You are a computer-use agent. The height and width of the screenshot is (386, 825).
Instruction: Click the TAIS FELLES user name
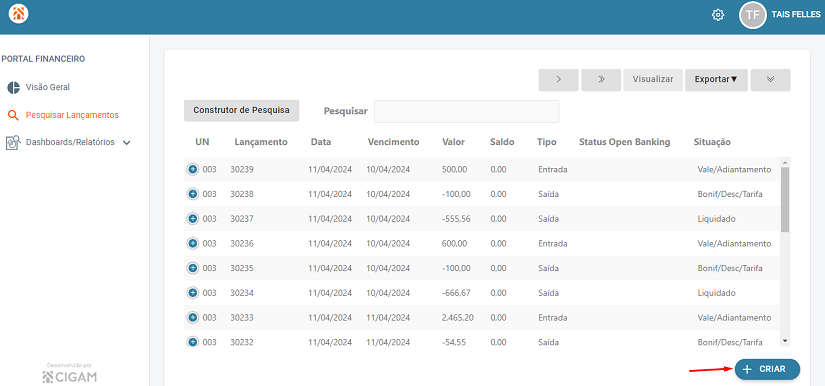tap(796, 15)
